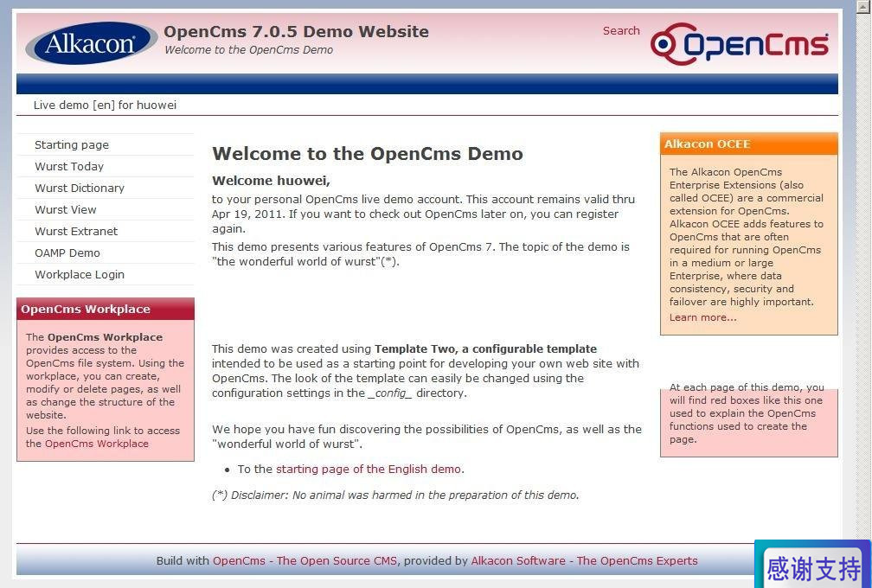Click the OpenCms 7.0.5 Demo Website title
Screen dimensions: 872x588
click(297, 32)
